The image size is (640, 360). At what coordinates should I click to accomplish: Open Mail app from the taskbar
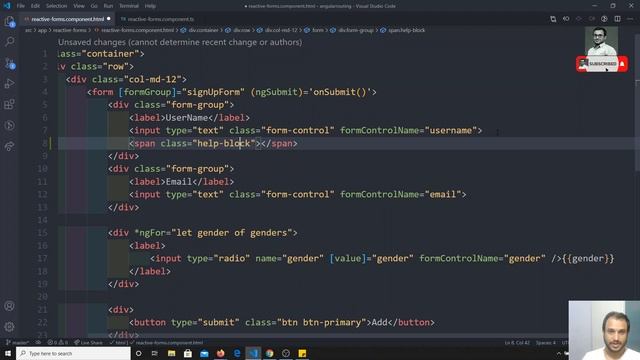204,353
